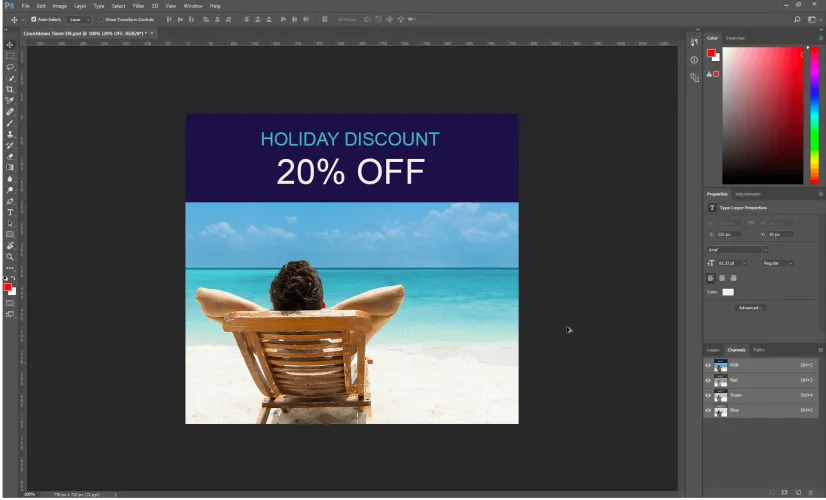Hide the Red channel eye icon
This screenshot has height=500, width=826.
click(708, 380)
